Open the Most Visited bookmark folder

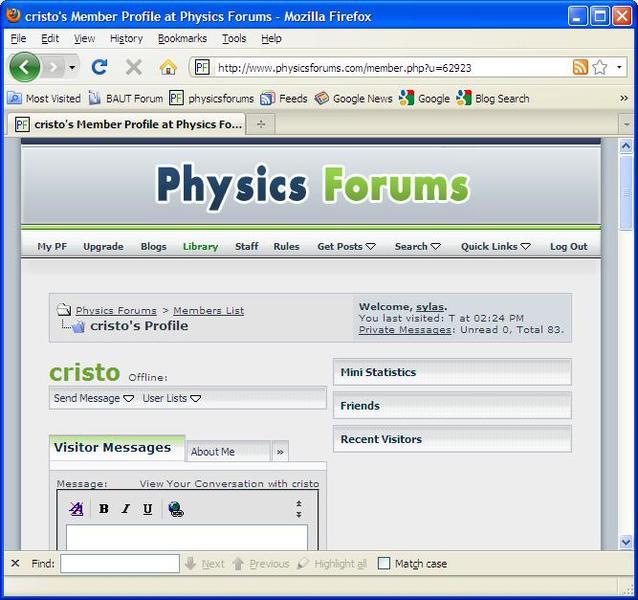(44, 98)
